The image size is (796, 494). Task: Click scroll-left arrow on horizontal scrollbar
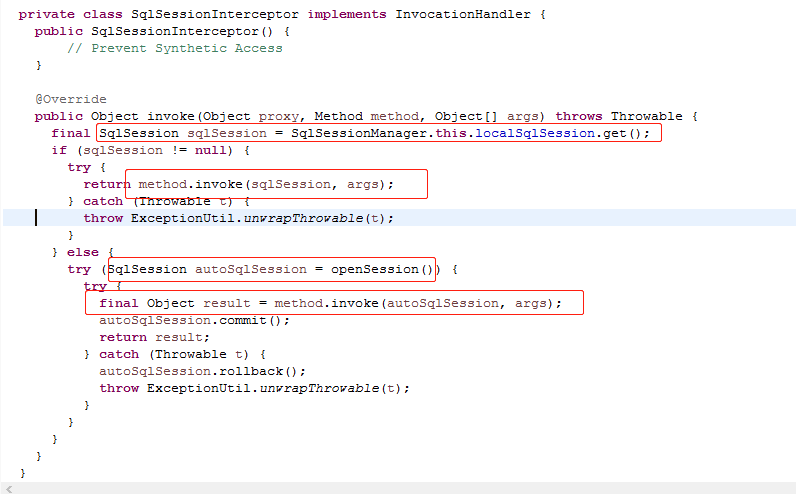(9, 489)
